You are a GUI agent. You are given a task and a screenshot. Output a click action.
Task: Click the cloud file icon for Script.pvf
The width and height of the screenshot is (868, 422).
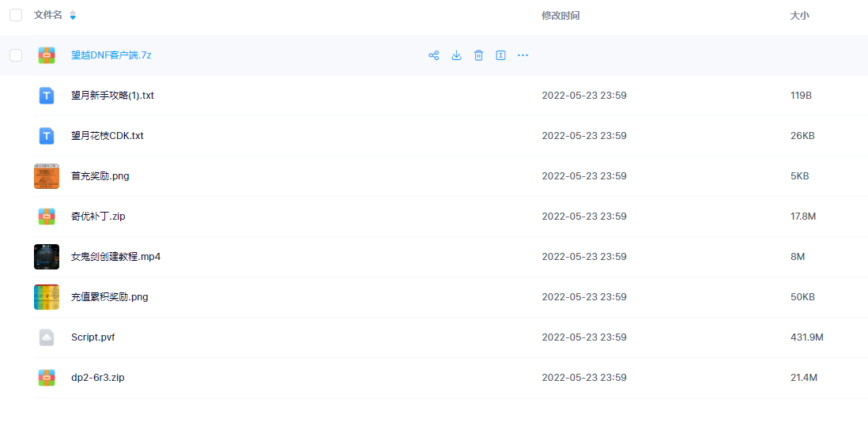click(47, 337)
